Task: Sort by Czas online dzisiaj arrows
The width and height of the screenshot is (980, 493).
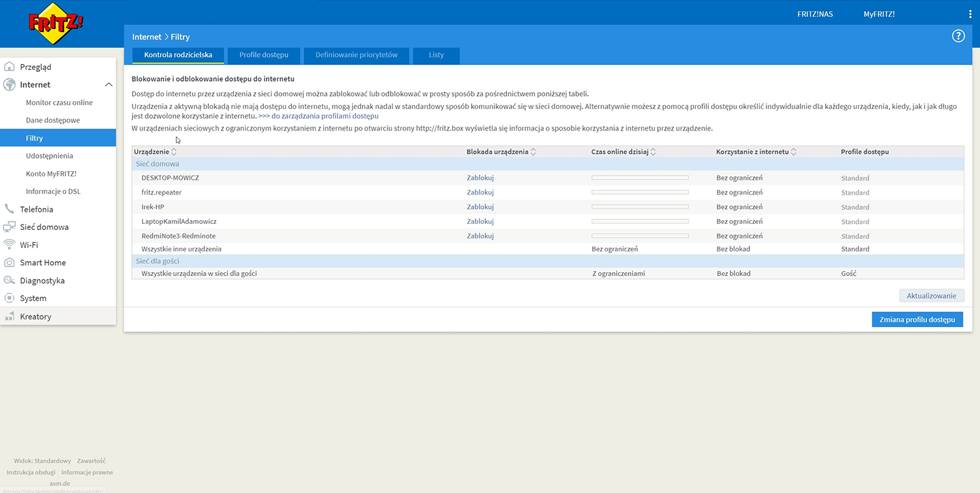Action: [x=653, y=151]
